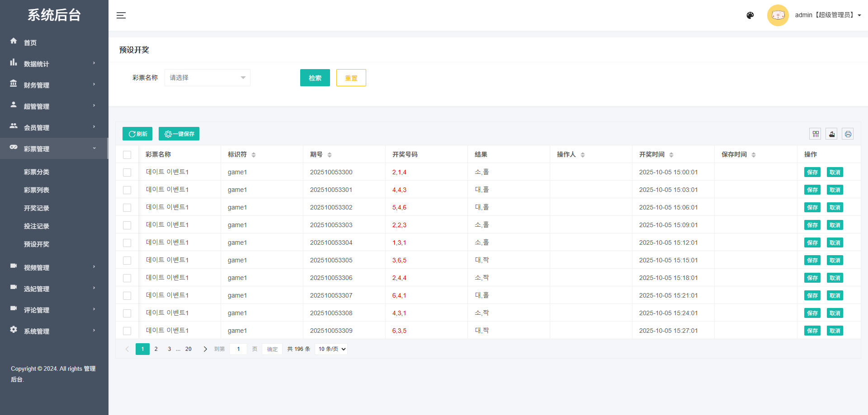868x415 pixels.
Task: Click the 刷新 refresh icon button
Action: [137, 134]
